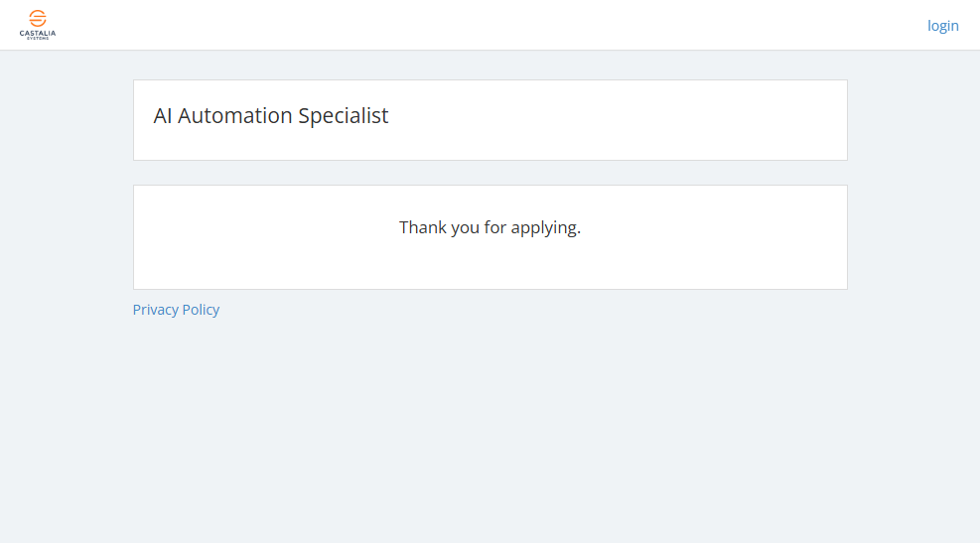Click the word 'Privacy' in the footer link
Image resolution: width=980 pixels, height=543 pixels.
156,310
